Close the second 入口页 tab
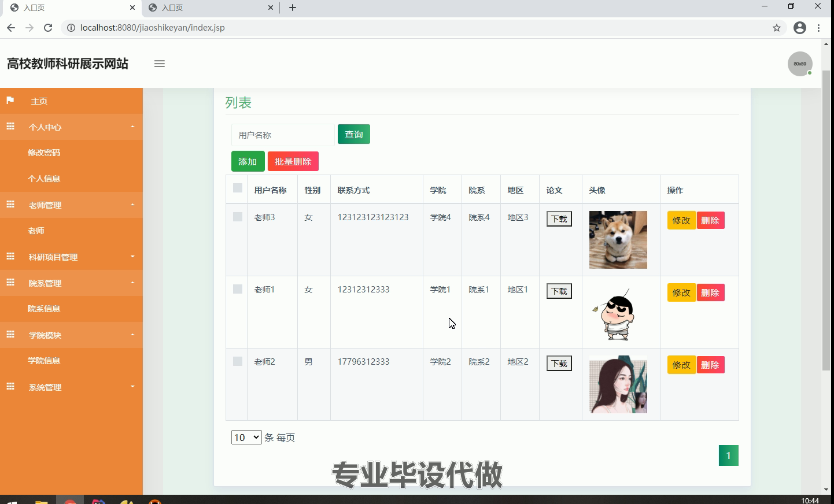 [x=271, y=8]
